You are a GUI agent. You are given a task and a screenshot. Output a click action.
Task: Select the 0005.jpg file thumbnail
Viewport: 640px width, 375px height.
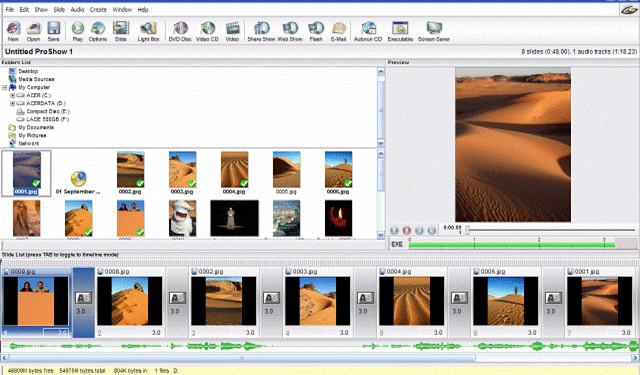[286, 173]
